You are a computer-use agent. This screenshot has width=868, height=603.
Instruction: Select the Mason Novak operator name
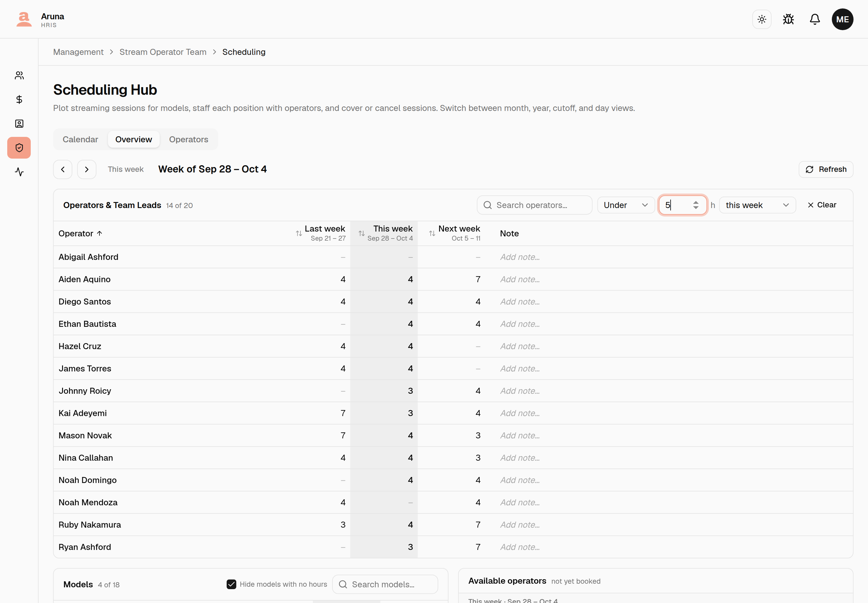click(x=85, y=435)
